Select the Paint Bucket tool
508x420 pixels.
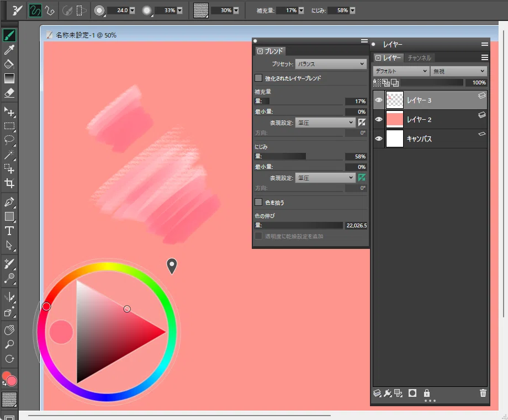tap(9, 64)
